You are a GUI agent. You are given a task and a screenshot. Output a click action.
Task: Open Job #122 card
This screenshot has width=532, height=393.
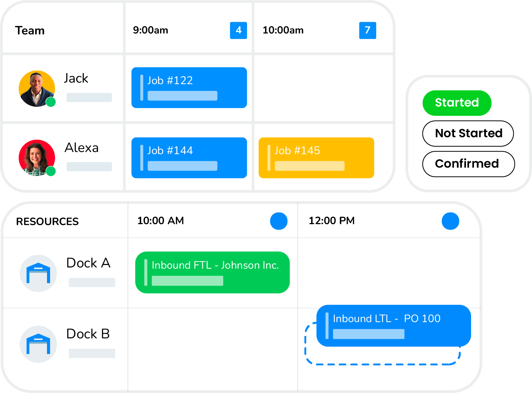pos(189,88)
